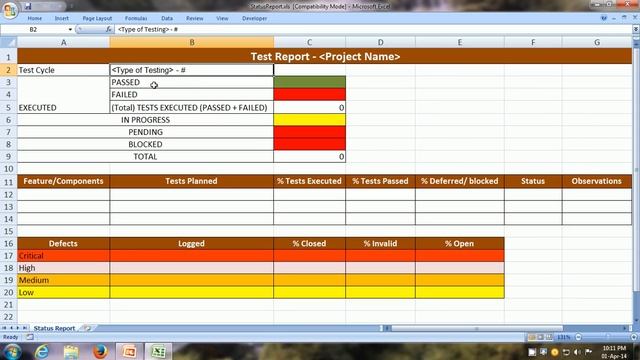Select the 'Observations' header cell

point(597,181)
